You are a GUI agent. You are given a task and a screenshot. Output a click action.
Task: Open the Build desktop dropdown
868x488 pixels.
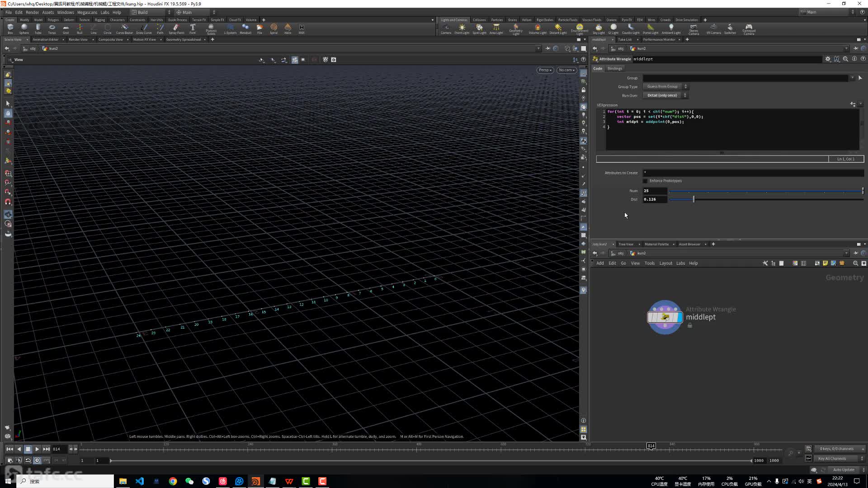click(x=151, y=12)
